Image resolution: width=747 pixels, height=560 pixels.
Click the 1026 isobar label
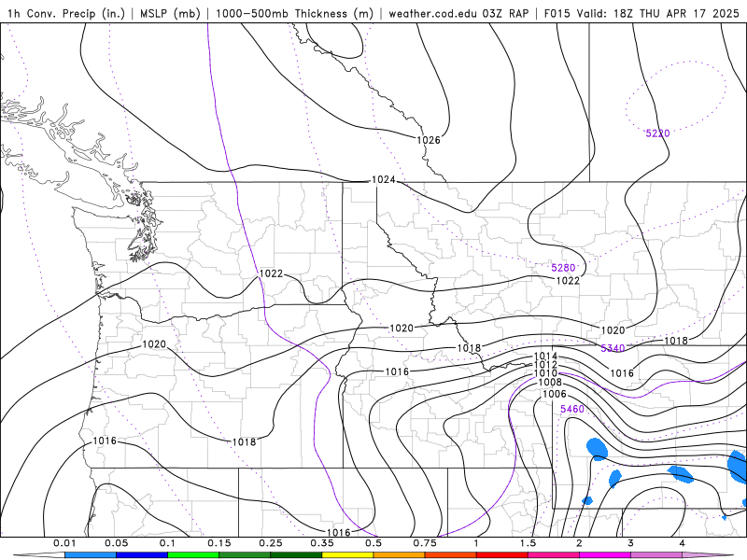coord(429,140)
